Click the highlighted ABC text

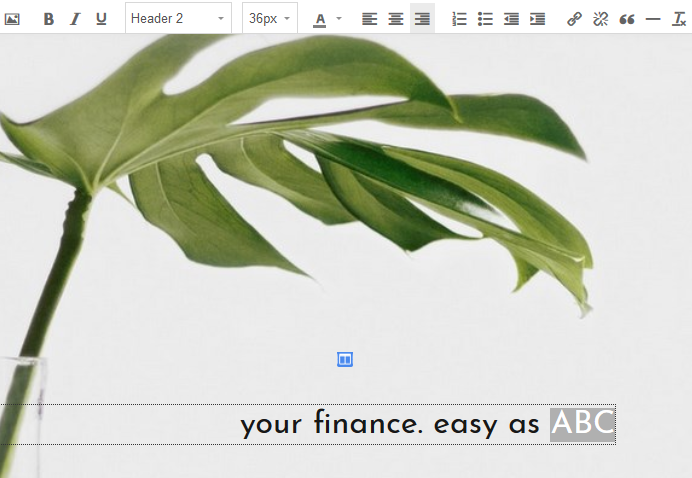(583, 425)
